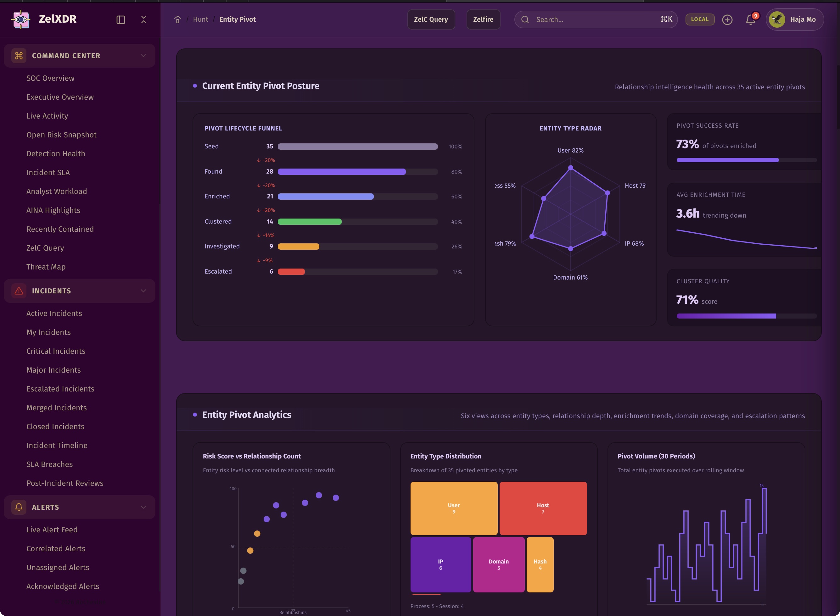Collapse the Incidents section chevron
840x616 pixels.
(143, 291)
